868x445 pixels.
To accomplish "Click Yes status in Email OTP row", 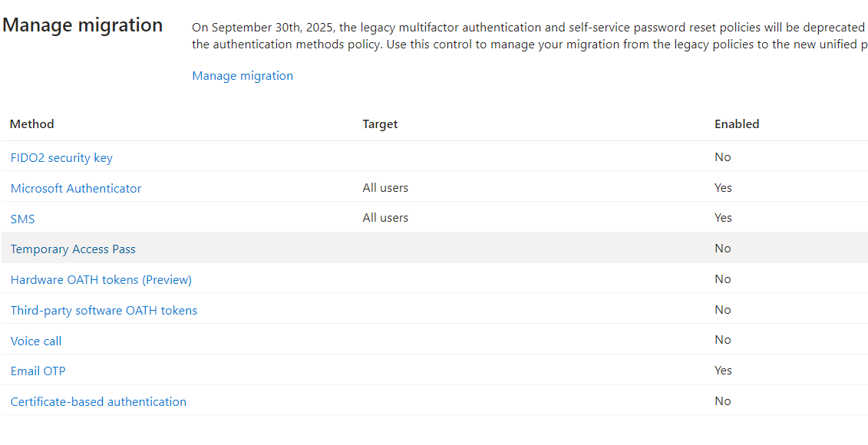I will point(724,371).
